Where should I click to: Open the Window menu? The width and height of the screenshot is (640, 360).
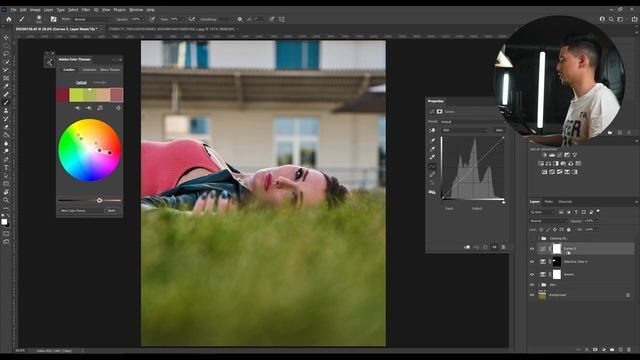tap(136, 9)
